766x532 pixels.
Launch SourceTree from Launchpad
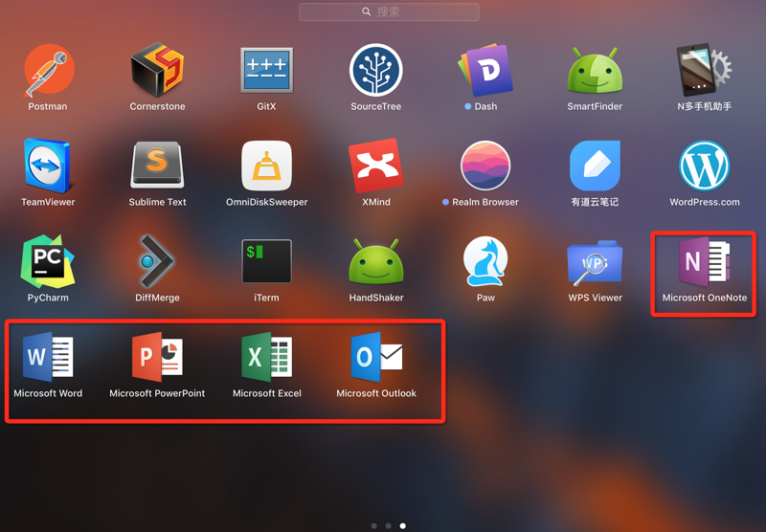click(376, 70)
